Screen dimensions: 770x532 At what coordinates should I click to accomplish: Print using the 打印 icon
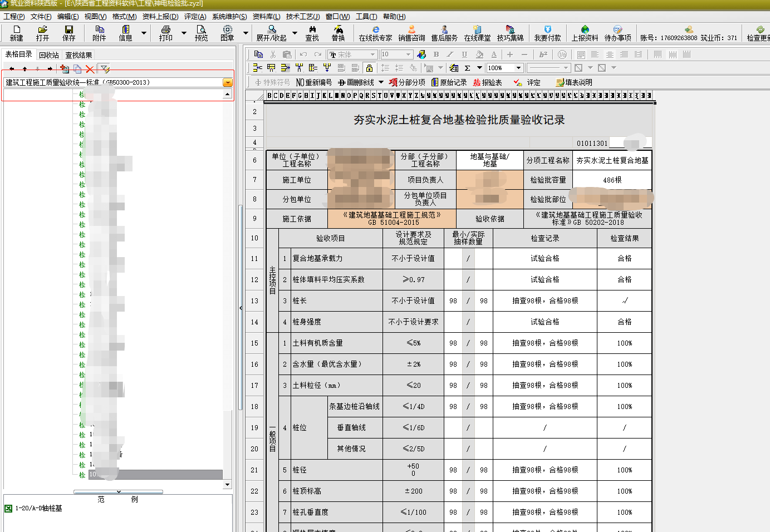click(x=165, y=33)
